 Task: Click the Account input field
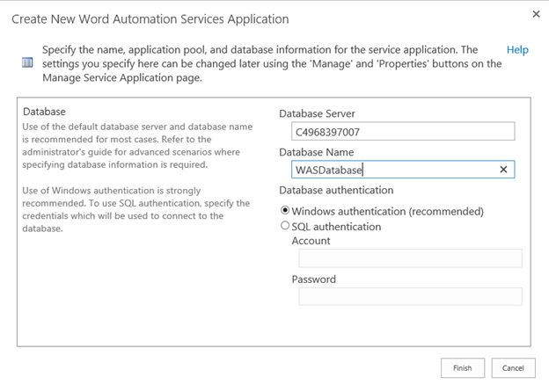click(410, 258)
